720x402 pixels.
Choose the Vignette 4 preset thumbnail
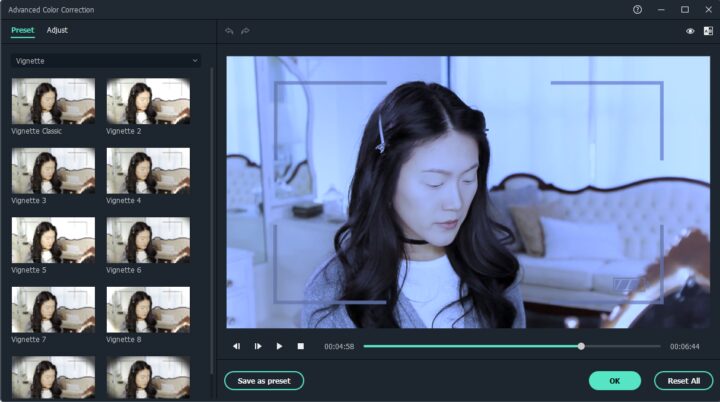(x=148, y=171)
